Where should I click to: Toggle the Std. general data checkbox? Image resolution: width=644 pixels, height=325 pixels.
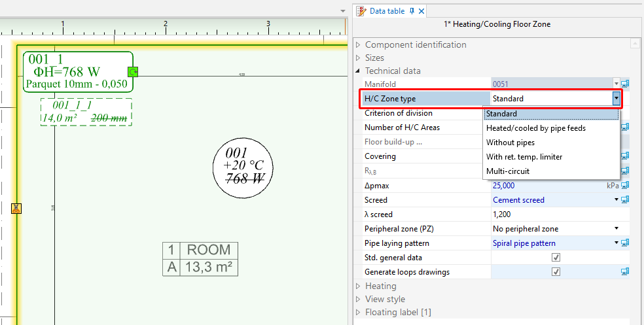pos(556,258)
